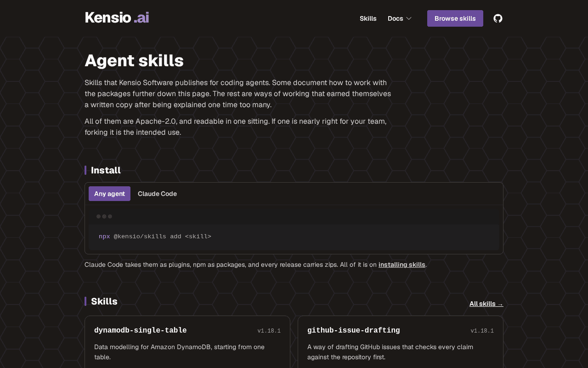
Task: Click the npx install command text
Action: [x=155, y=236]
